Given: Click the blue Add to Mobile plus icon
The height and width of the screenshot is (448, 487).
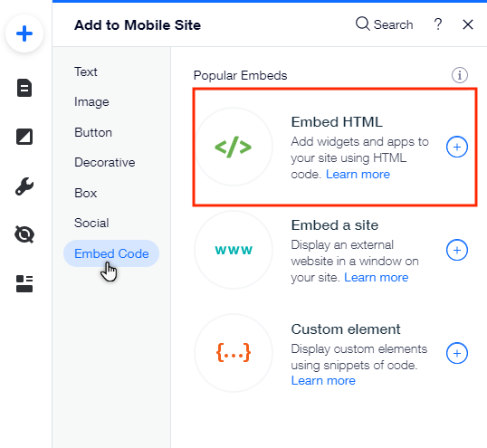Looking at the screenshot, I should 24,33.
